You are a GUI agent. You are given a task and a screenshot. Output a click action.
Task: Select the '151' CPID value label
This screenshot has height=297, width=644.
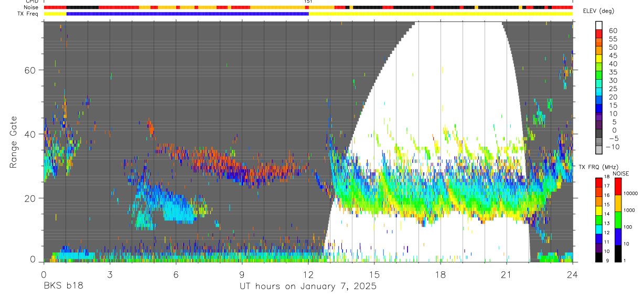(308, 2)
